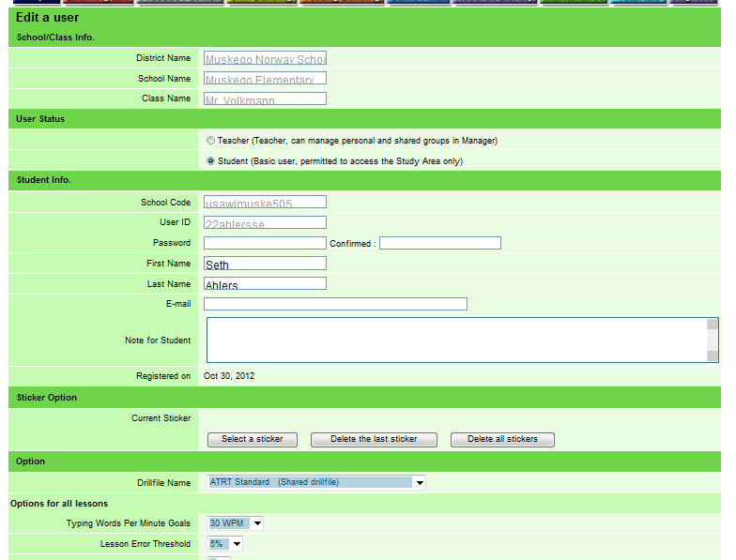The height and width of the screenshot is (560, 736).
Task: Click inside the Password field
Action: [265, 243]
